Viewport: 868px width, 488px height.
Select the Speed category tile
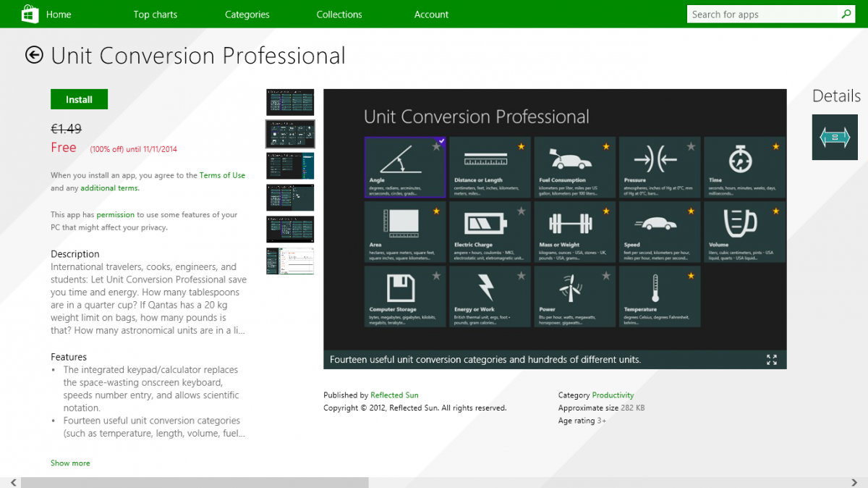point(660,232)
